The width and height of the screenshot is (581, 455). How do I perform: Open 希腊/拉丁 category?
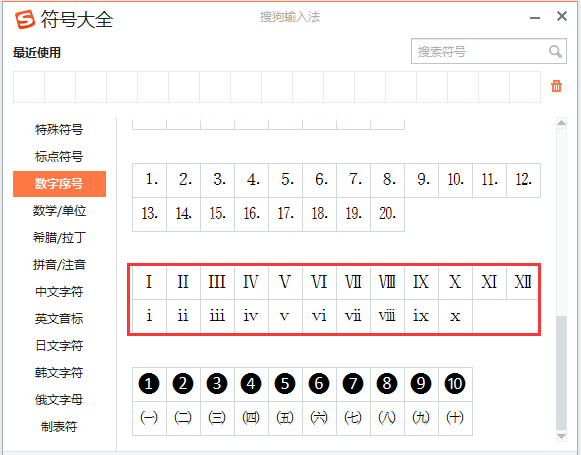[59, 238]
